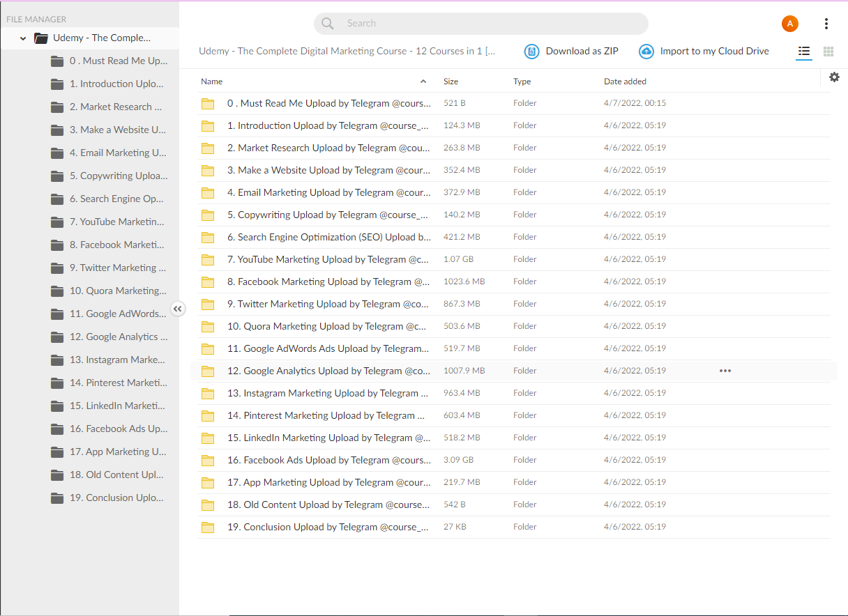The image size is (848, 616).
Task: Click sidebar folder icon for '5. Copywriting'
Action: (57, 176)
